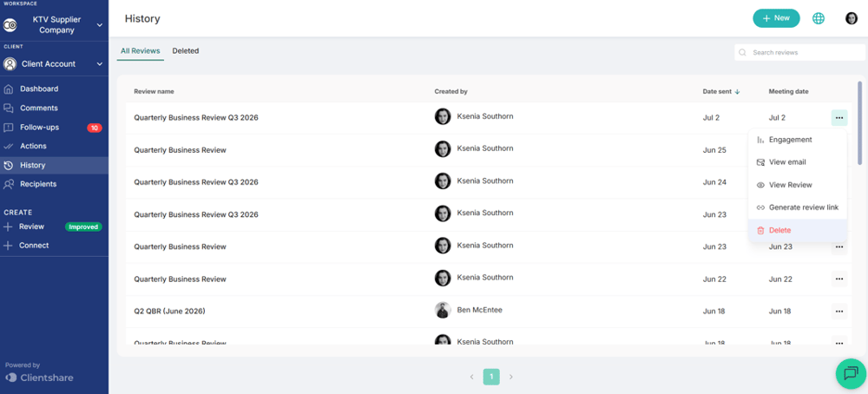
Task: Open the options menu for Q2 QBR (June 2026)
Action: [x=839, y=311]
